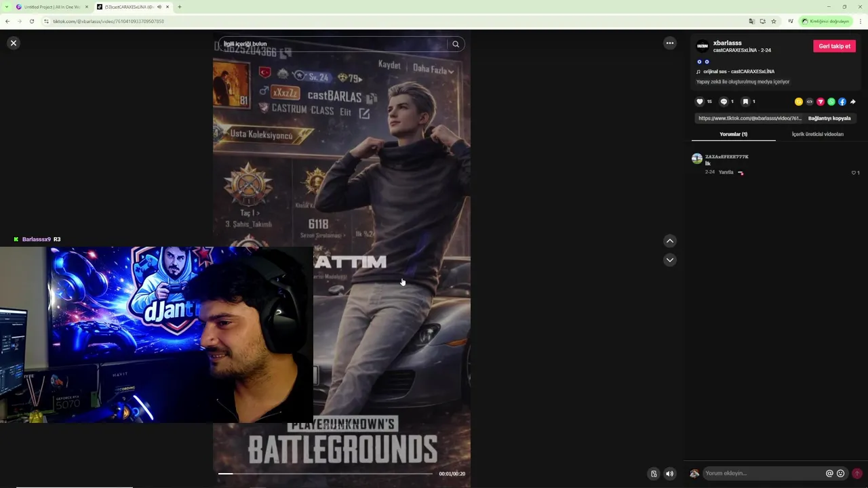Screen dimensions: 868x488
Task: Seek along the video progress bar
Action: point(325,474)
